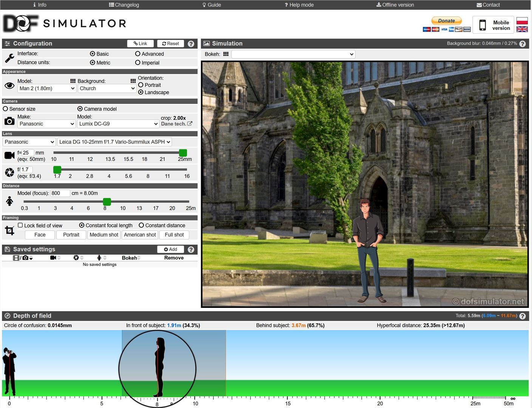Enable Lock field of view checkbox

[20, 225]
